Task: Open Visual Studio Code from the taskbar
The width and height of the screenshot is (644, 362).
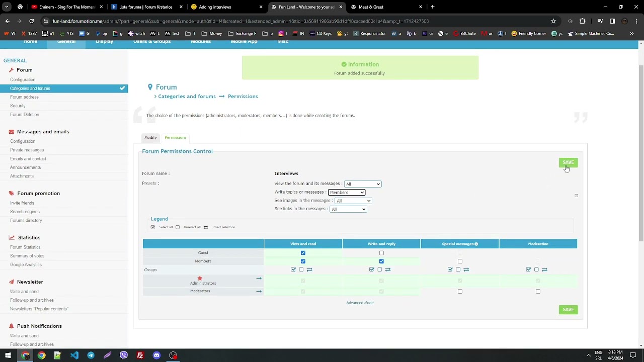Action: 74,355
